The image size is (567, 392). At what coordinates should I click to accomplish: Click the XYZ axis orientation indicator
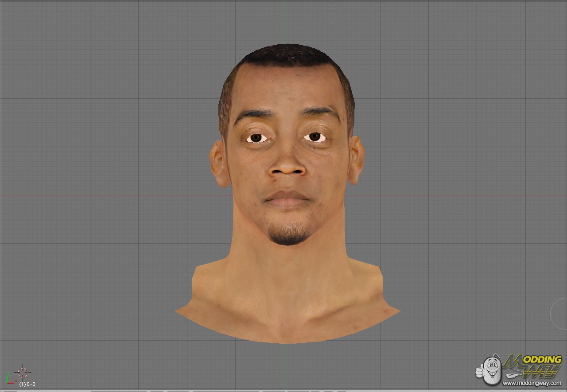(x=10, y=379)
